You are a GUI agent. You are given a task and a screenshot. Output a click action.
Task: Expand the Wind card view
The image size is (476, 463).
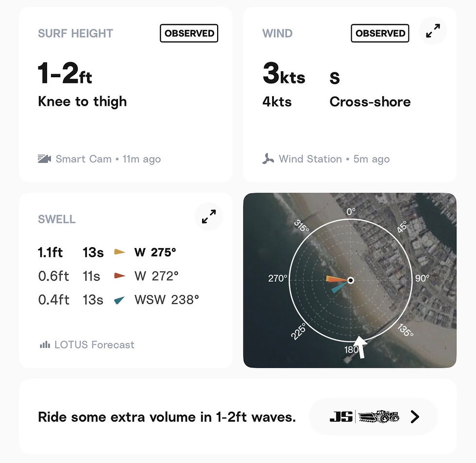point(433,31)
